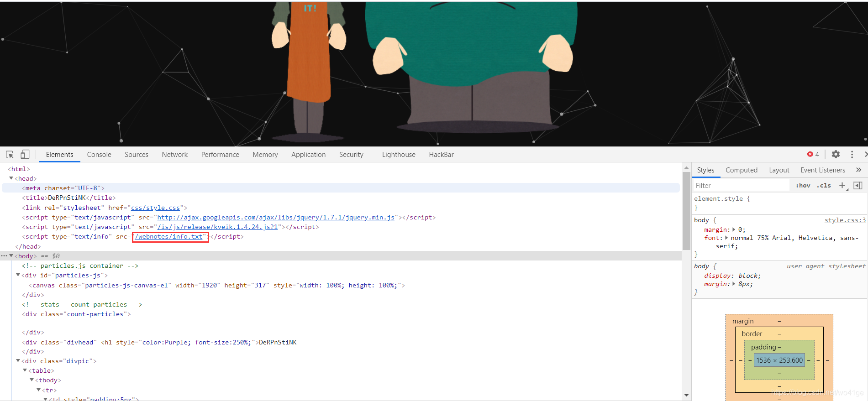Screen dimensions: 868x401
Task: Select the divhead div line
Action: point(159,342)
